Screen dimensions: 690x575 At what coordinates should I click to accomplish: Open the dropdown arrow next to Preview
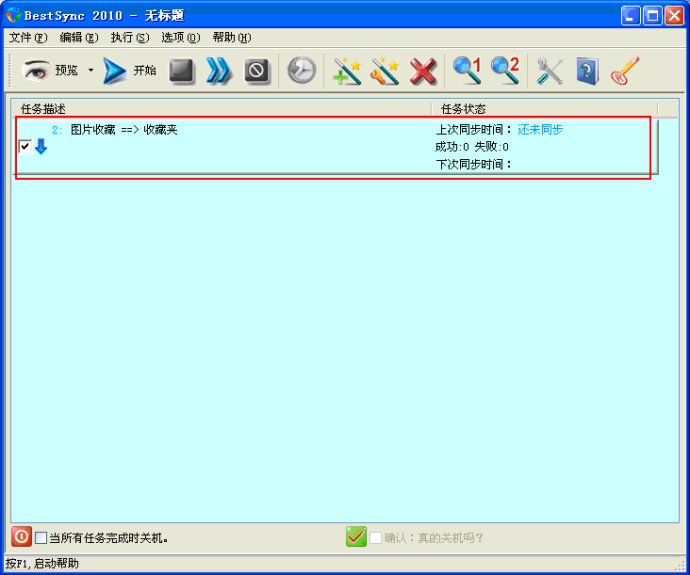coord(91,70)
